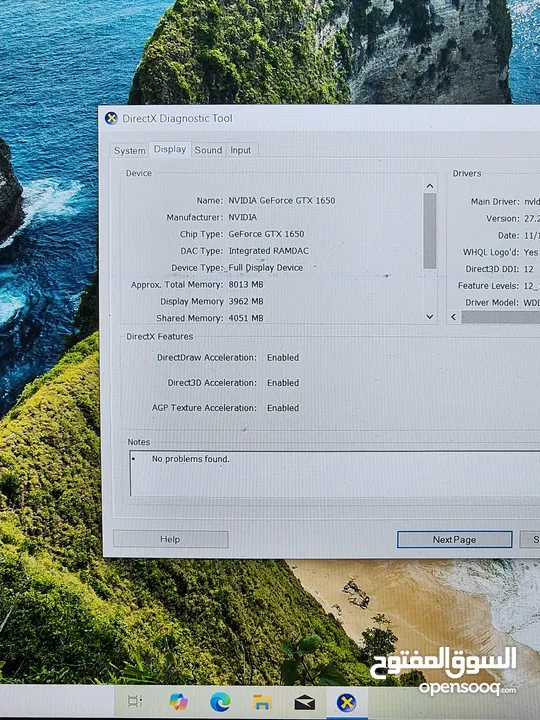Click the Feature Levels label

[x=489, y=286]
